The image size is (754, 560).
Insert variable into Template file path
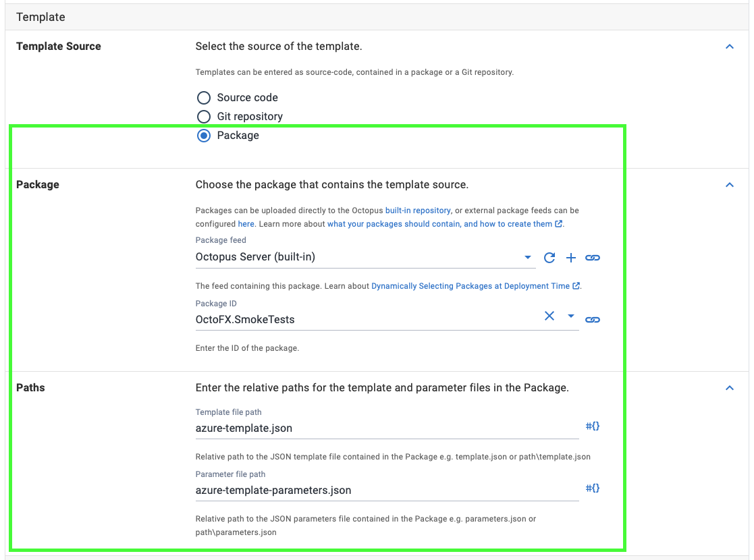[592, 426]
